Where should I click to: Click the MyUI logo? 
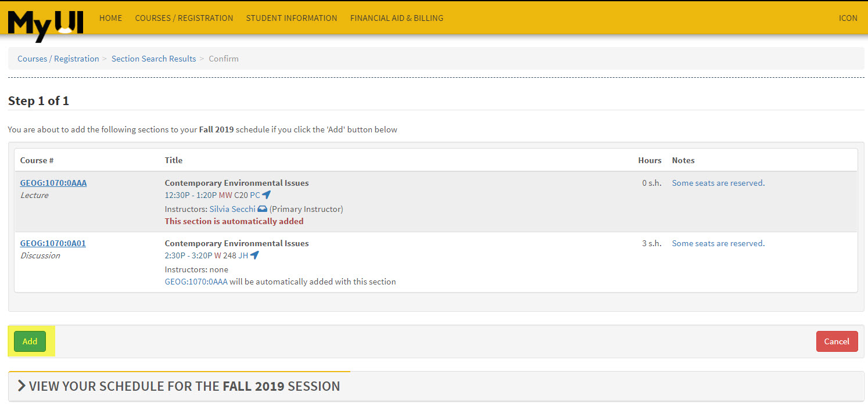pyautogui.click(x=45, y=25)
